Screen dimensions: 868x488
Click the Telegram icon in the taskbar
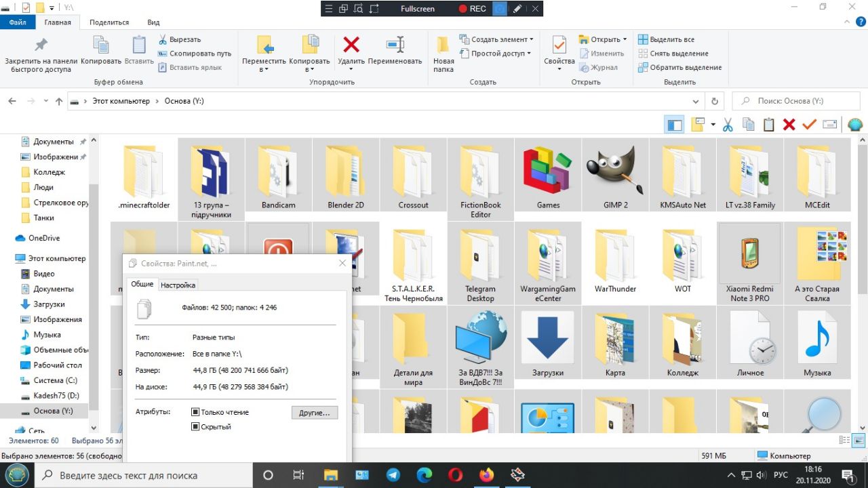393,475
